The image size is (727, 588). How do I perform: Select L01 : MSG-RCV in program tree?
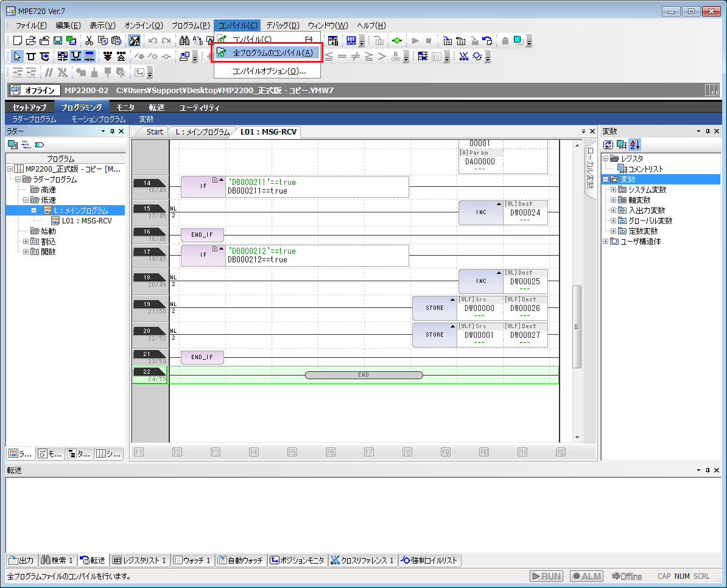point(86,220)
